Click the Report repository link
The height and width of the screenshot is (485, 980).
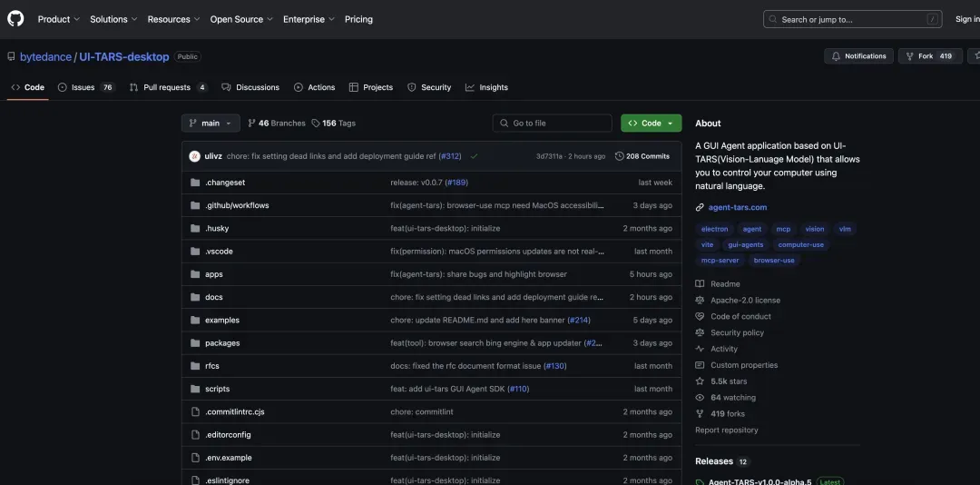tap(727, 430)
